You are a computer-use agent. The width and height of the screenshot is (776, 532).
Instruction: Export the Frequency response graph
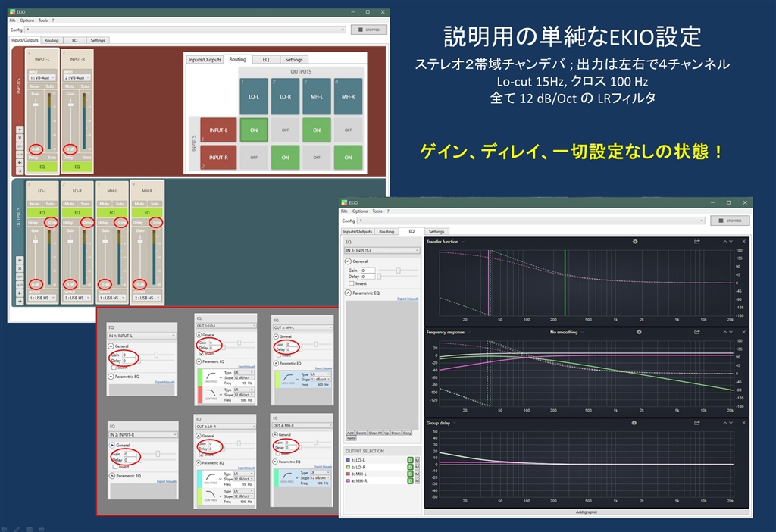(697, 332)
